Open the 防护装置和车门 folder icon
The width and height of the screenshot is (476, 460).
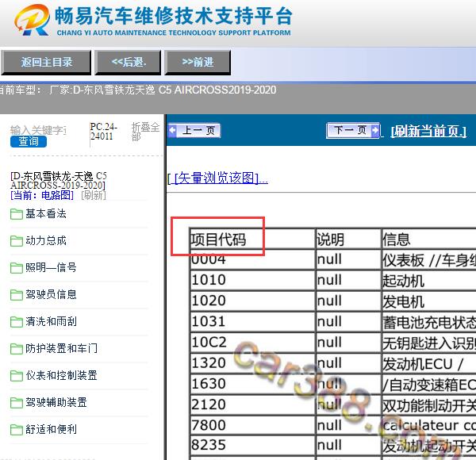(17, 349)
